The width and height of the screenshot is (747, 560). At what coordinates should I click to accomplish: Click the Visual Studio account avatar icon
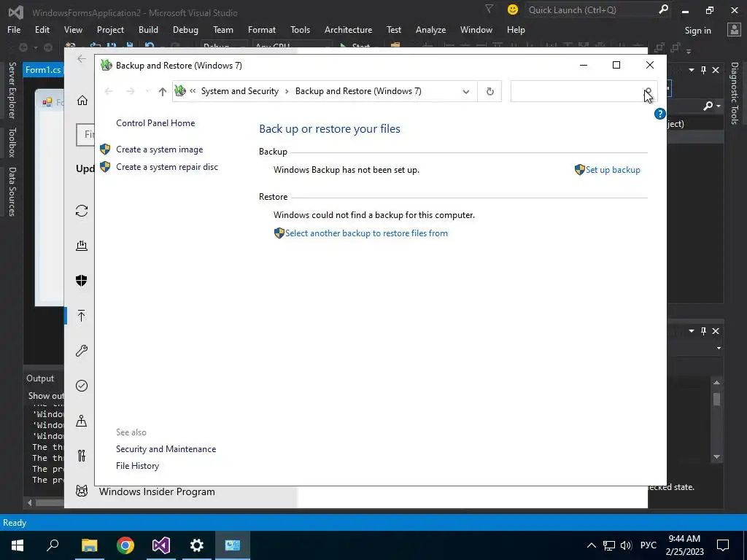pyautogui.click(x=734, y=30)
